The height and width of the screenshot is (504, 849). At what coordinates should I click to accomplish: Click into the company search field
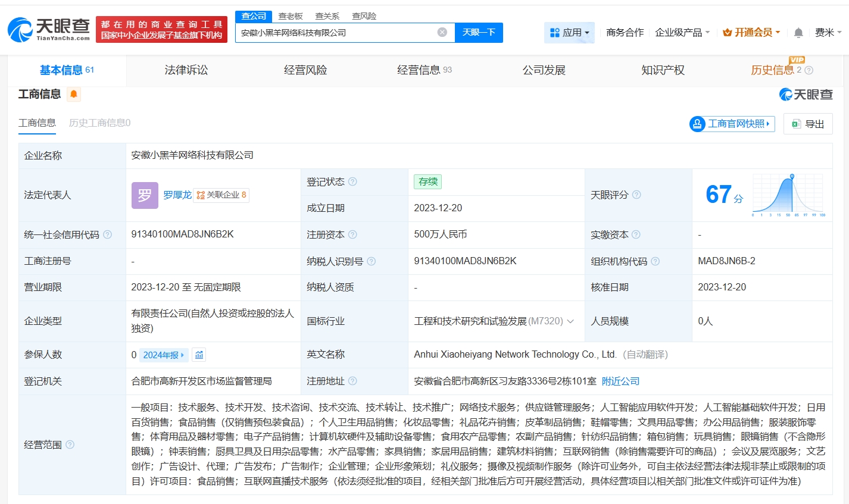point(336,33)
